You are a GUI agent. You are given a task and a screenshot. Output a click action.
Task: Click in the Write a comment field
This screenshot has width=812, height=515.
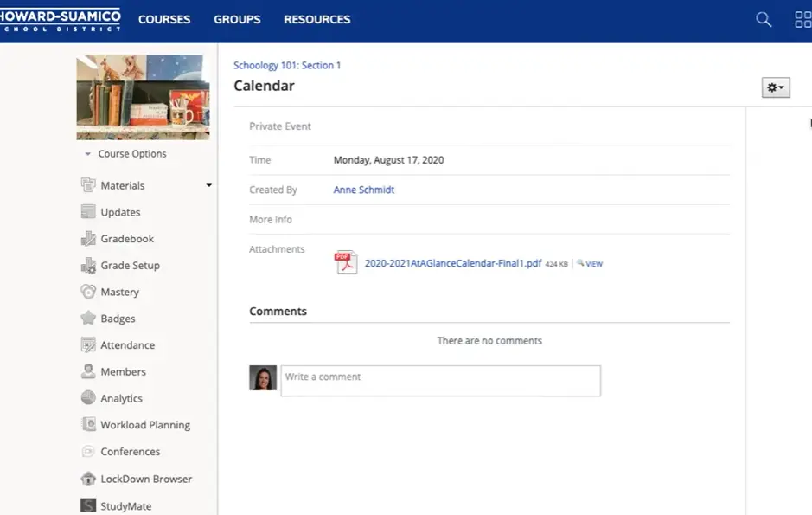pyautogui.click(x=440, y=381)
